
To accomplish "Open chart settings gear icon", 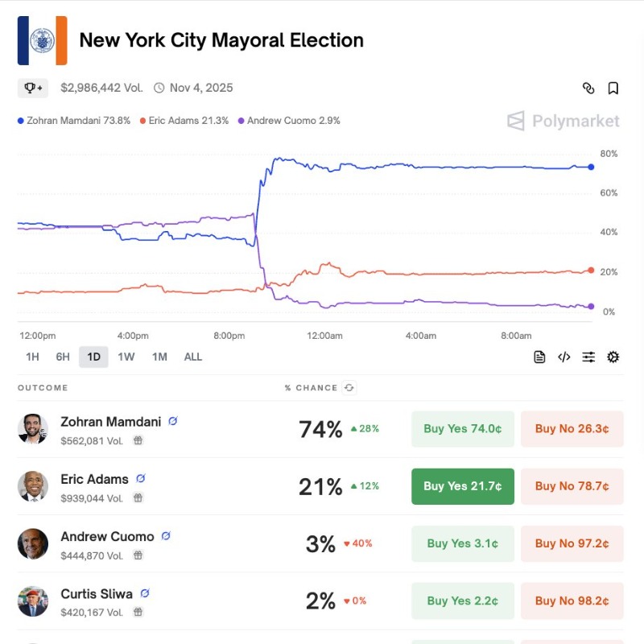I will point(613,357).
